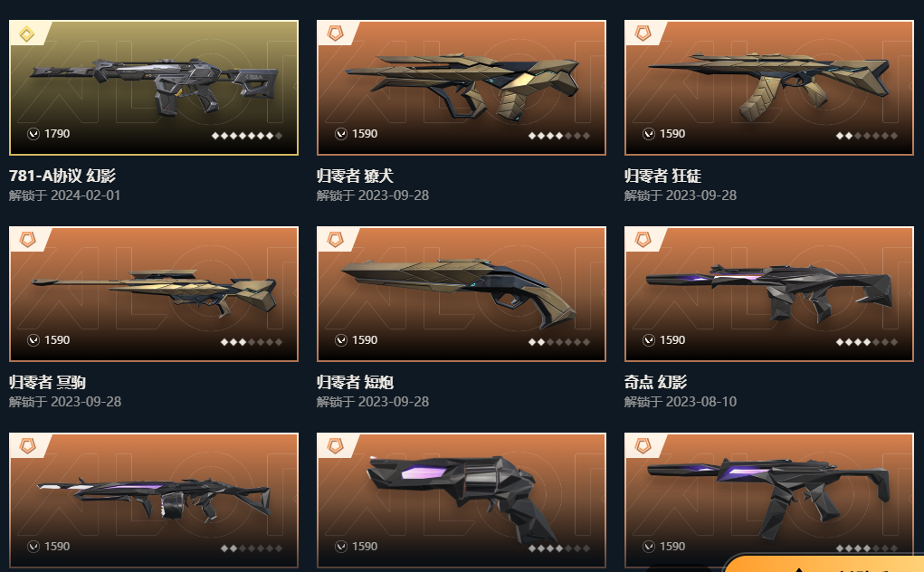Viewport: 924px width, 572px height.
Task: Open the 781-A协议 幻影 weapon image
Action: pos(154,88)
